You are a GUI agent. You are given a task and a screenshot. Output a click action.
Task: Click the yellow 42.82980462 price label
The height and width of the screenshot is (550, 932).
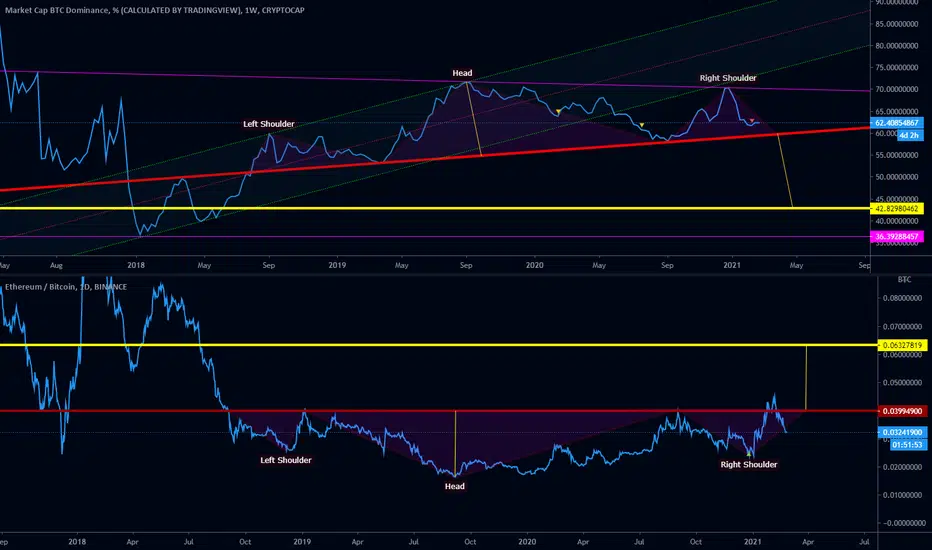pos(897,209)
